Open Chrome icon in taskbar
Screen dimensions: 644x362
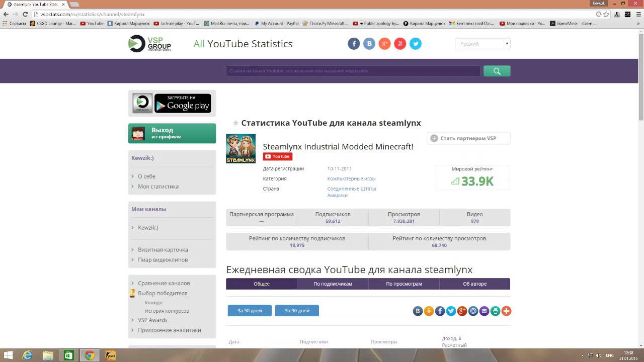coord(90,355)
